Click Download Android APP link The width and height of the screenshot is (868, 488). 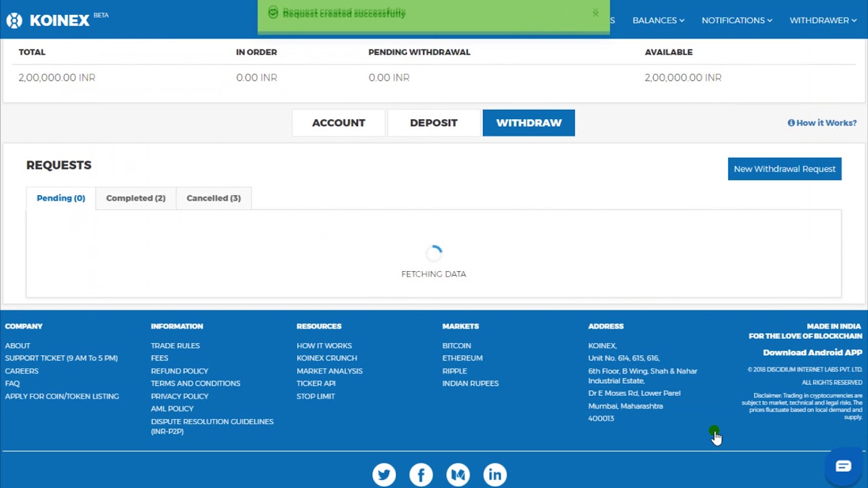812,352
